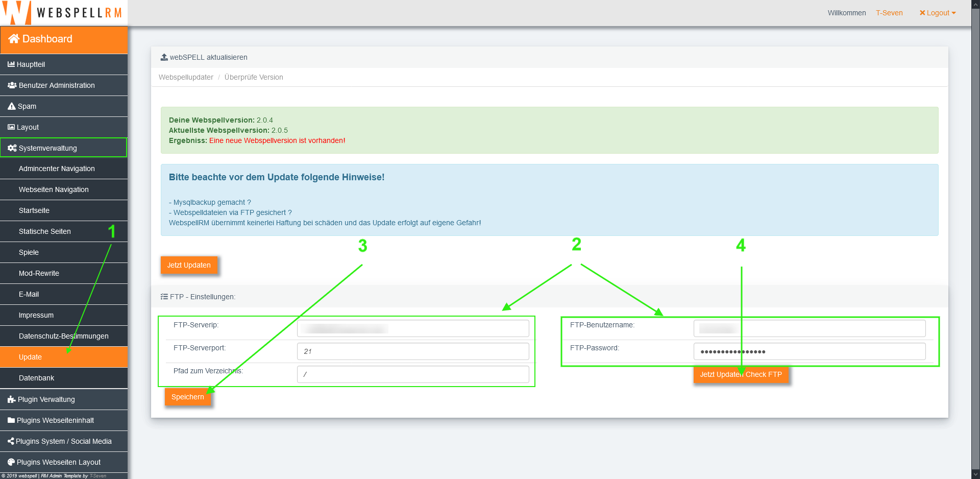980x479 pixels.
Task: Click Überprüfe Version breadcrumb
Action: coord(254,77)
